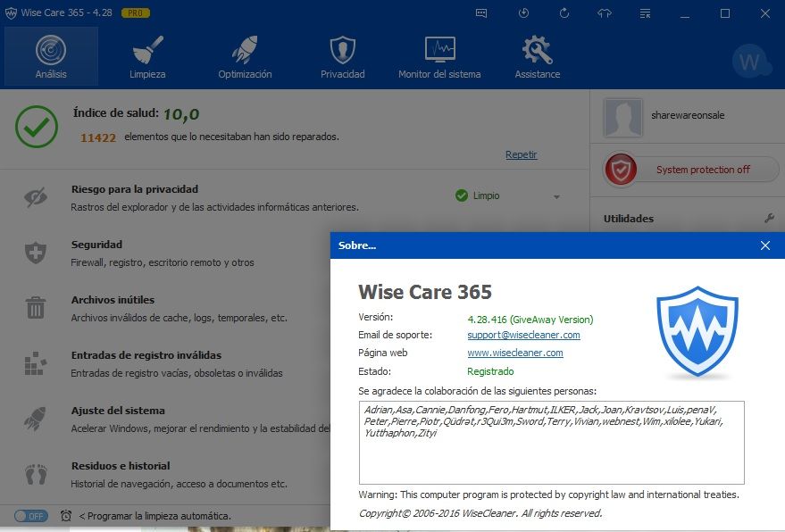Click Entradas de registro inválidas heading
The height and width of the screenshot is (532, 785).
[x=146, y=355]
